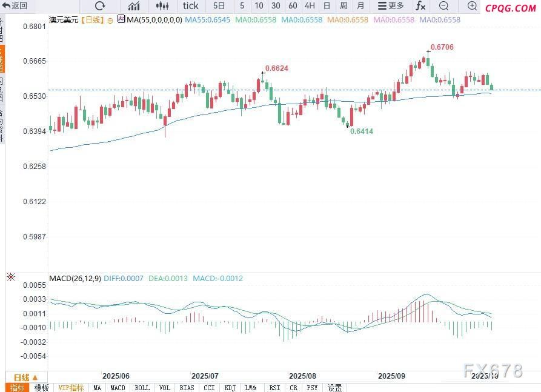
Task: Switch to the BOLL indicator tab
Action: pos(142,388)
